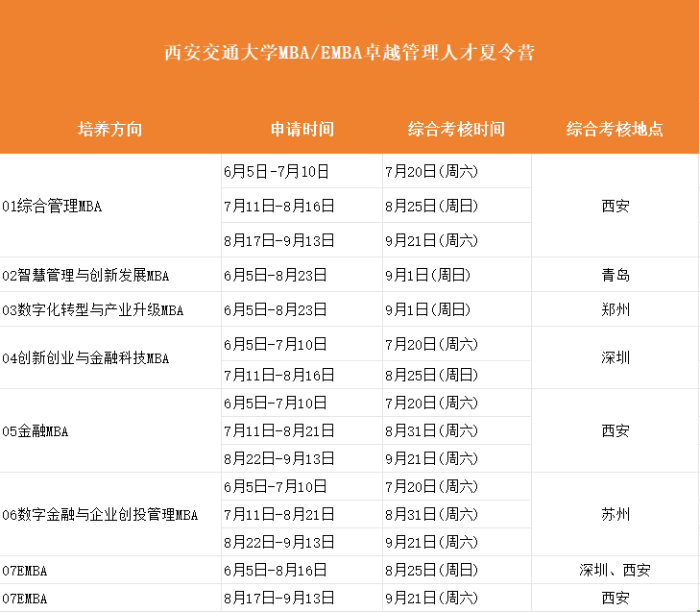This screenshot has width=700, height=612.
Task: Click the 郑州 location cell
Action: coord(616,309)
